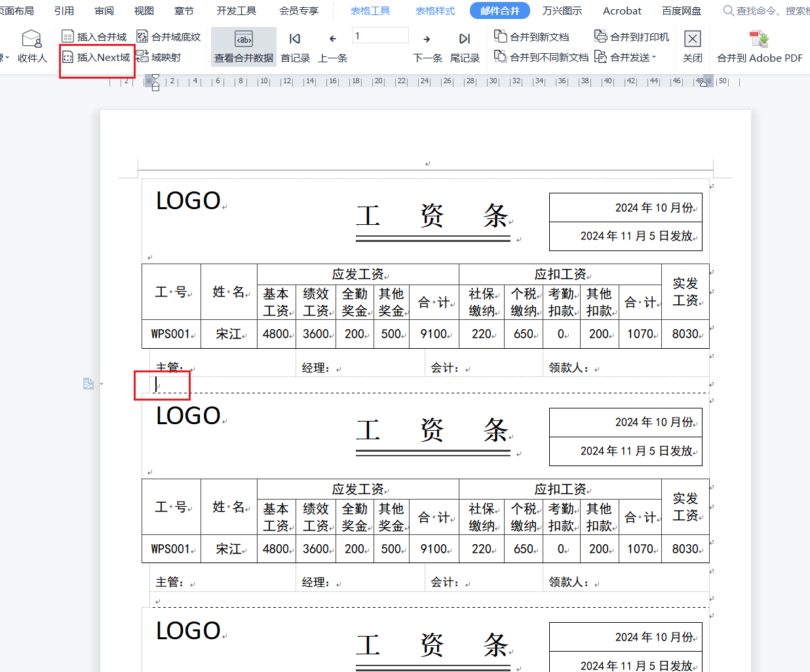The height and width of the screenshot is (672, 810).
Task: Expand the document margin icon dropdown
Action: click(x=102, y=384)
